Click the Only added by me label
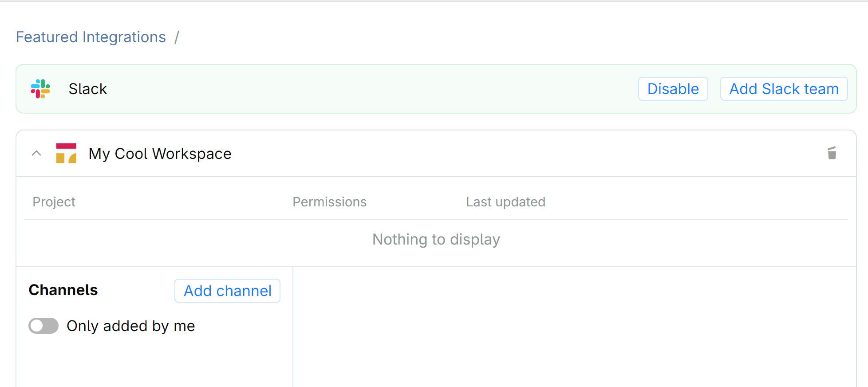This screenshot has width=868, height=387. 131,326
